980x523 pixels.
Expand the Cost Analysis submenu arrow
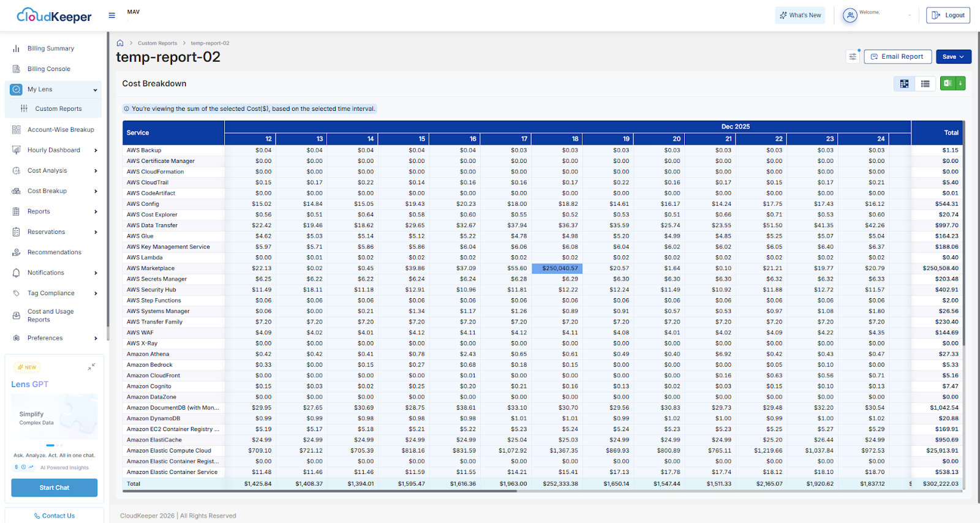click(96, 171)
